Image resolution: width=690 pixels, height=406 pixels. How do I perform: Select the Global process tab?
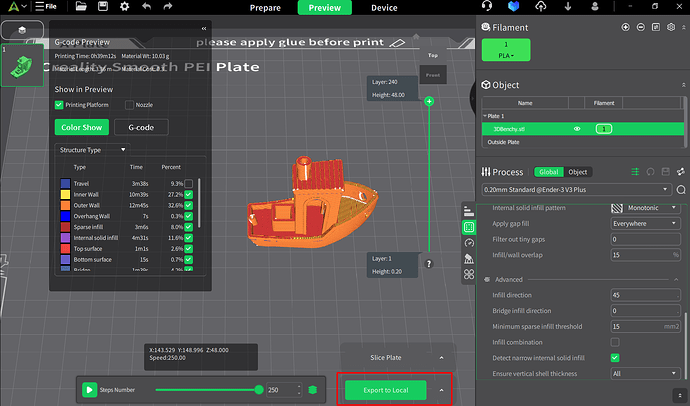coord(549,172)
